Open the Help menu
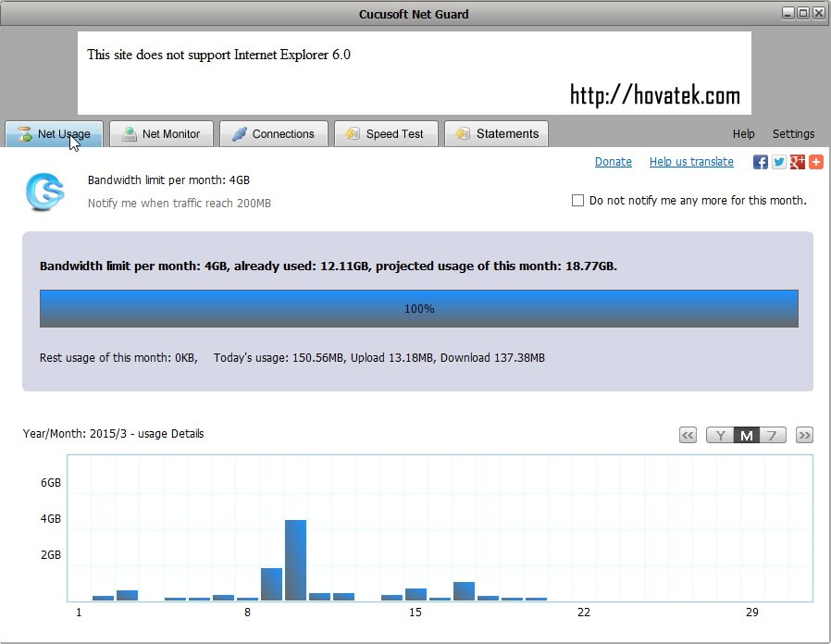 (744, 134)
